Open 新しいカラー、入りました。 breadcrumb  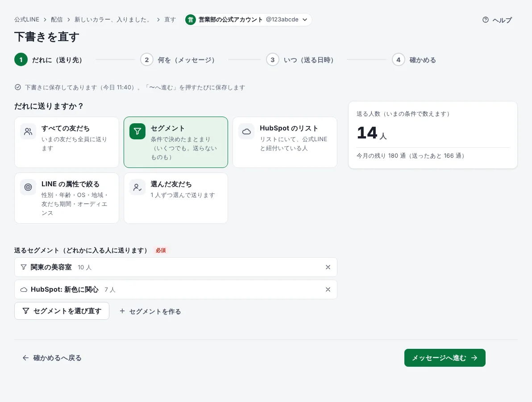pos(112,20)
